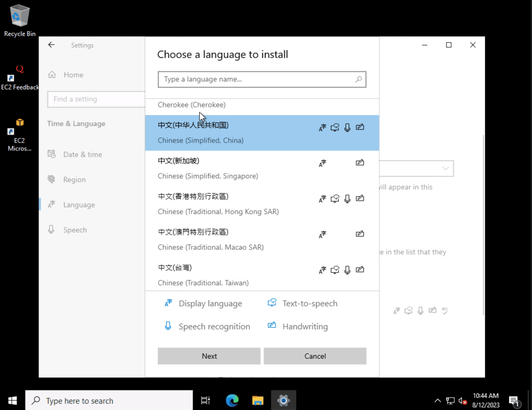Click the Region globe icon in sidebar
This screenshot has width=532, height=410.
[51, 179]
